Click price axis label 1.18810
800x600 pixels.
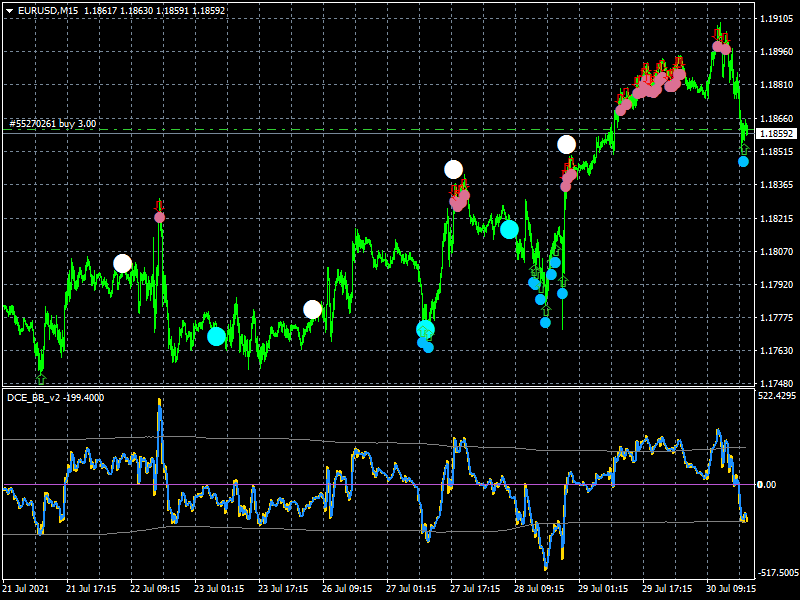click(777, 85)
